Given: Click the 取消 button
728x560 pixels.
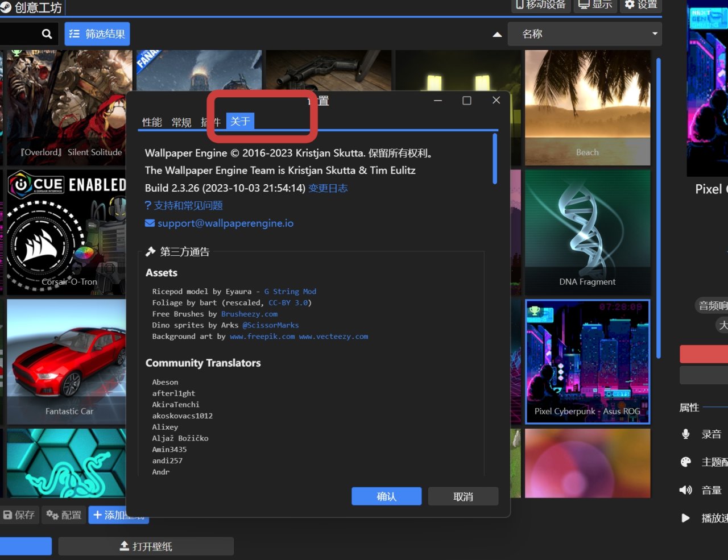Looking at the screenshot, I should tap(463, 496).
